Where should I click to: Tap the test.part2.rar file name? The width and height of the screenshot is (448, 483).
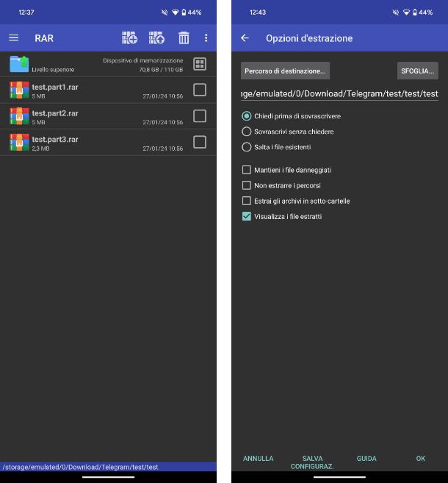click(55, 113)
